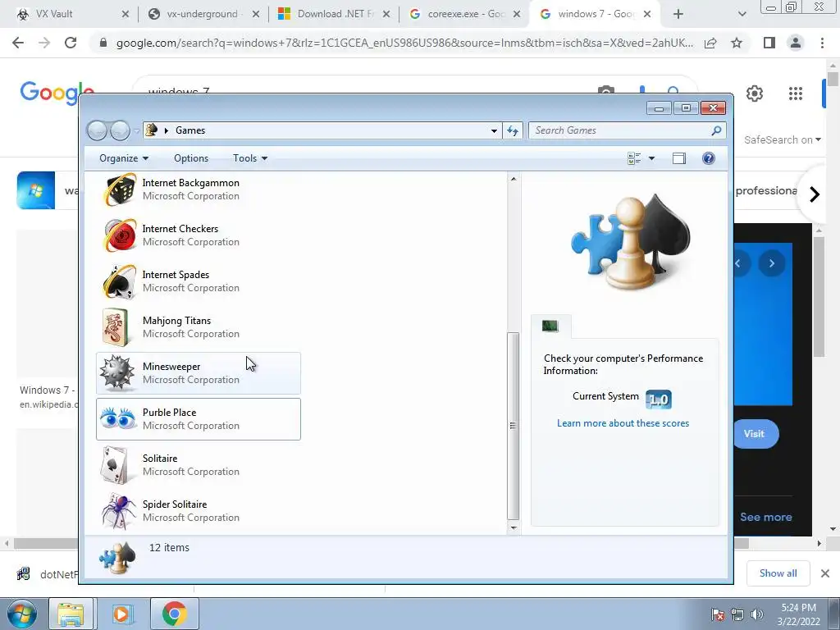Click Show all downloads button

[x=778, y=573]
